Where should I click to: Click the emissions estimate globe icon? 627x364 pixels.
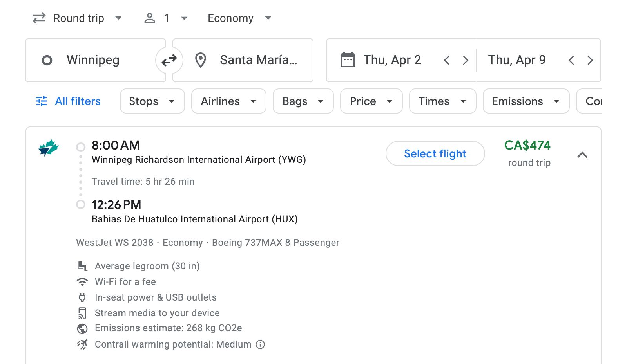(x=82, y=328)
